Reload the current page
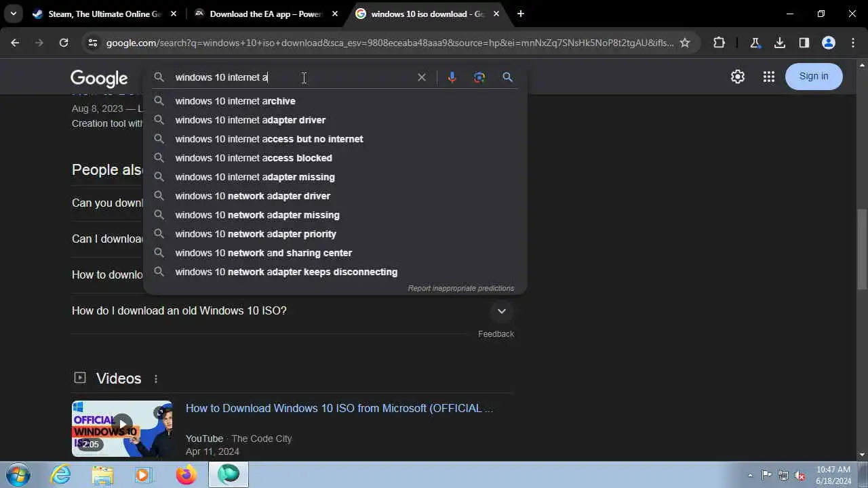This screenshot has height=488, width=868. pyautogui.click(x=64, y=43)
